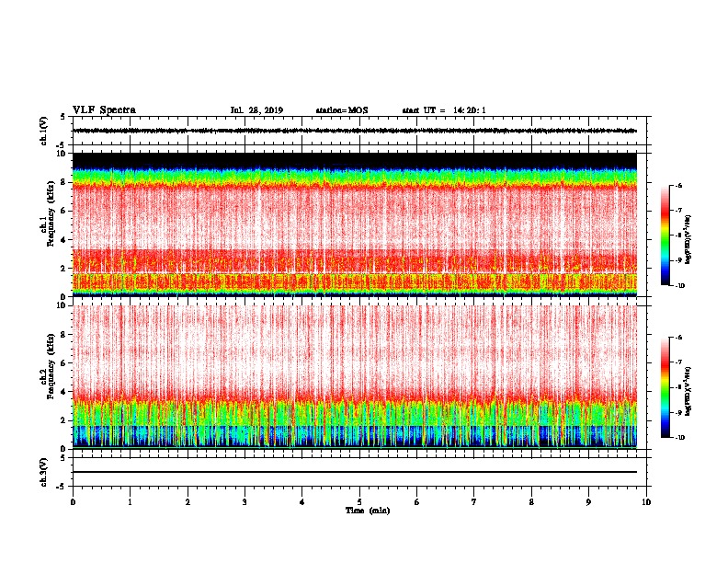Select the upper colorbar log(PSD) label
The image size is (728, 563).
(x=688, y=239)
